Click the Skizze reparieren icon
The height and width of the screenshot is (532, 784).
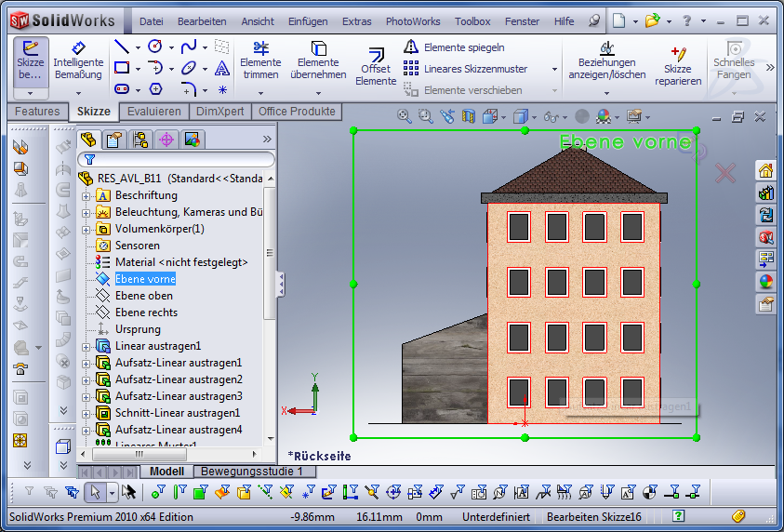coord(678,61)
